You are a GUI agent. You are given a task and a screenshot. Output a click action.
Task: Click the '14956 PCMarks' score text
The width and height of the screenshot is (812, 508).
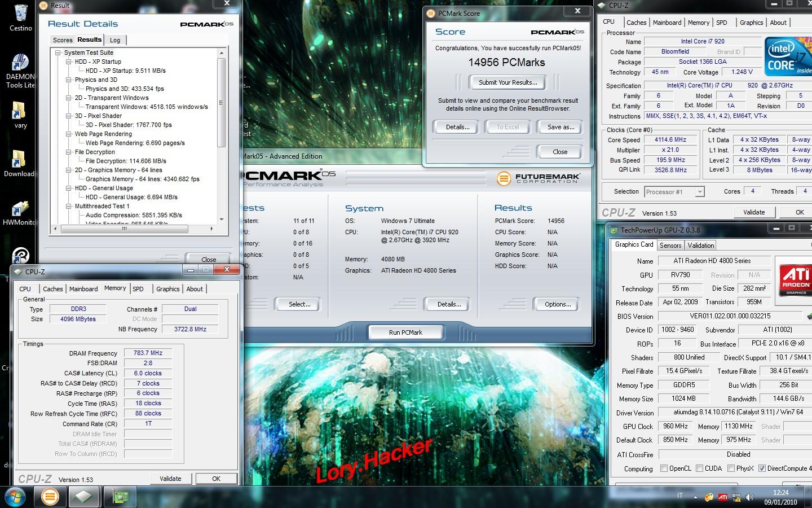coord(506,63)
